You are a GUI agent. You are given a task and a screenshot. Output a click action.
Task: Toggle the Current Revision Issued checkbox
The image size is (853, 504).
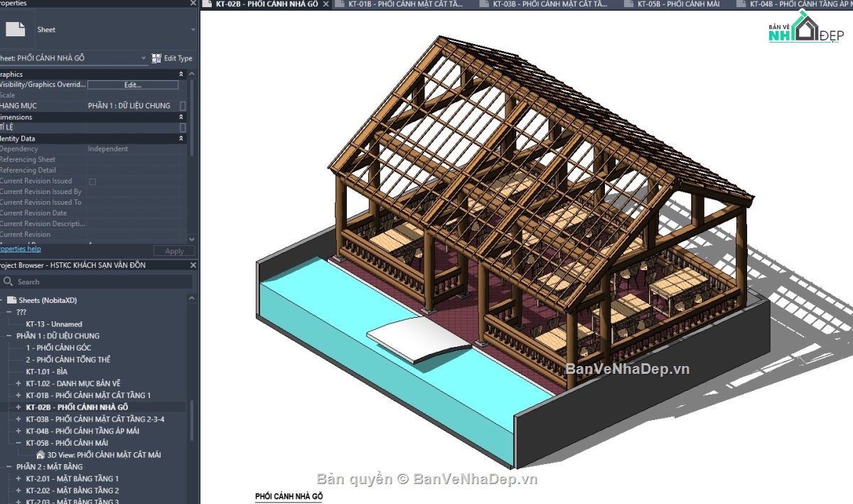92,181
